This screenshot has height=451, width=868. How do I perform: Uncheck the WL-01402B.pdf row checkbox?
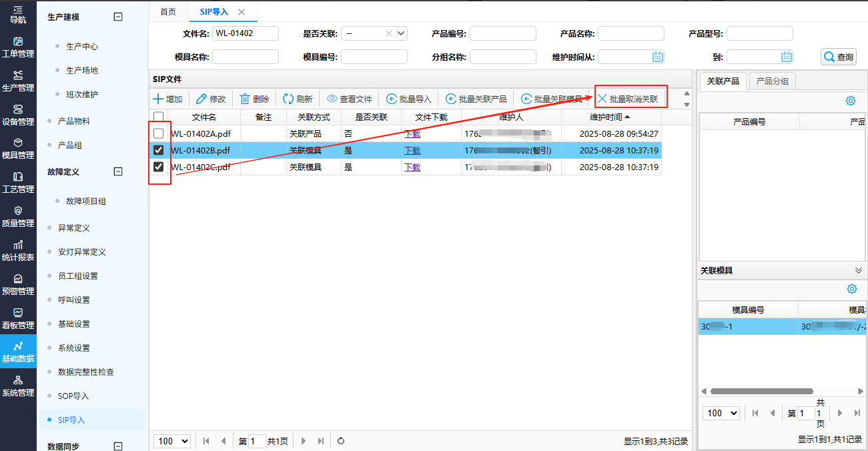tap(159, 150)
